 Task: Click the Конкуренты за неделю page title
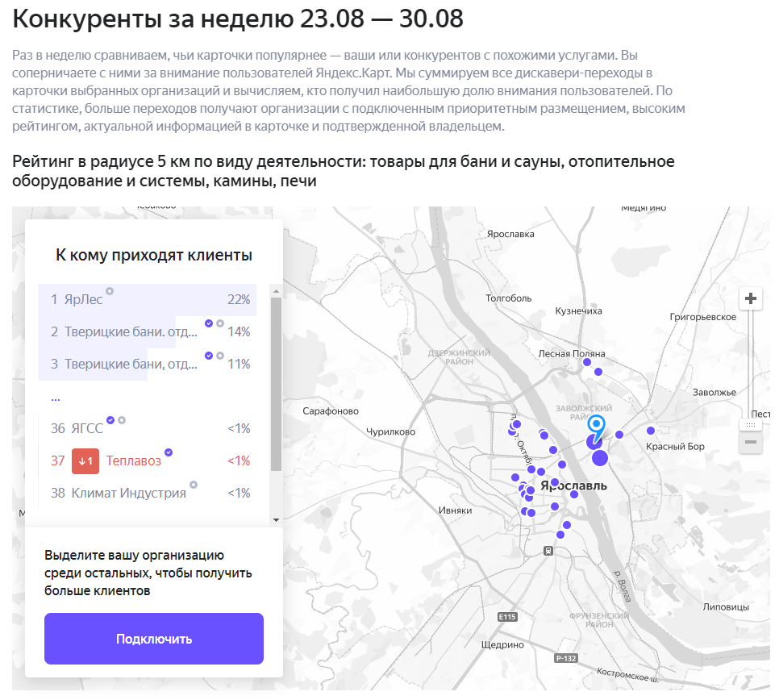(238, 19)
